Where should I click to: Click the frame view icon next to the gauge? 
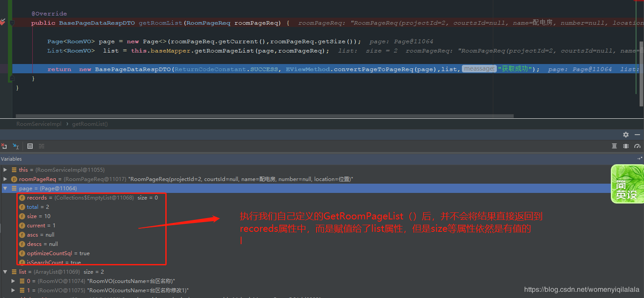tap(626, 146)
